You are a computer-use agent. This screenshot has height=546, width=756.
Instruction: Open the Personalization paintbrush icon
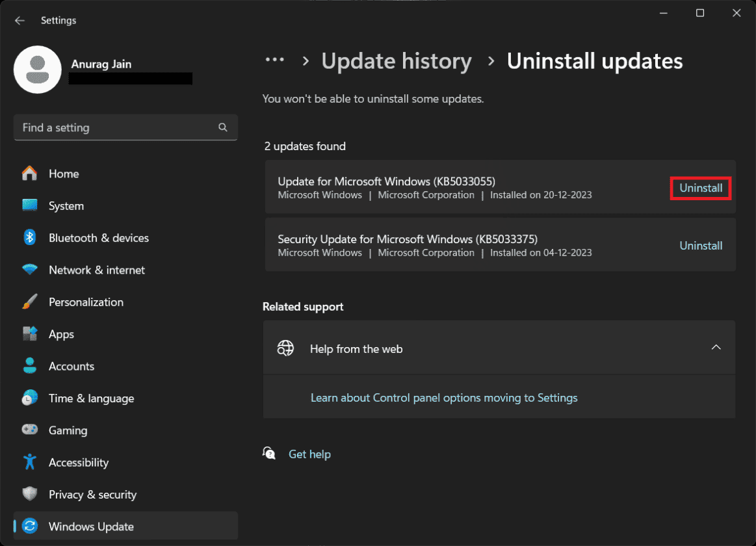[29, 302]
